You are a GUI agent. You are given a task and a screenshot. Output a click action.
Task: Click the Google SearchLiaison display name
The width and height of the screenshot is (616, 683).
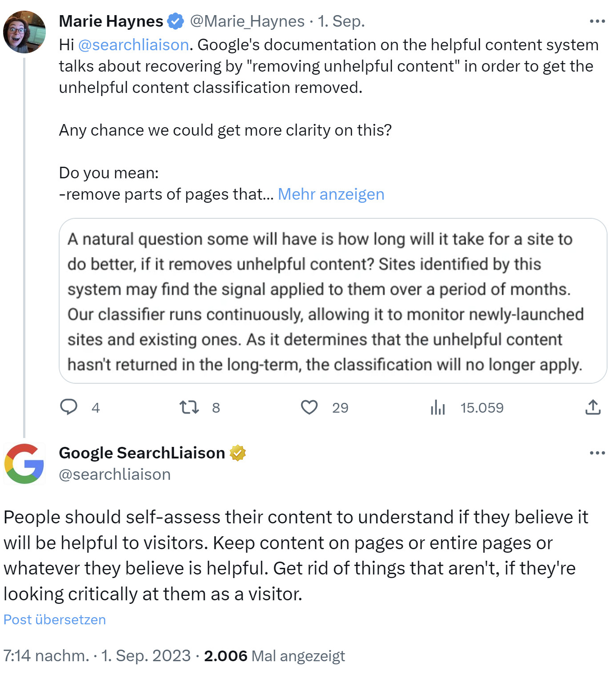click(x=142, y=453)
